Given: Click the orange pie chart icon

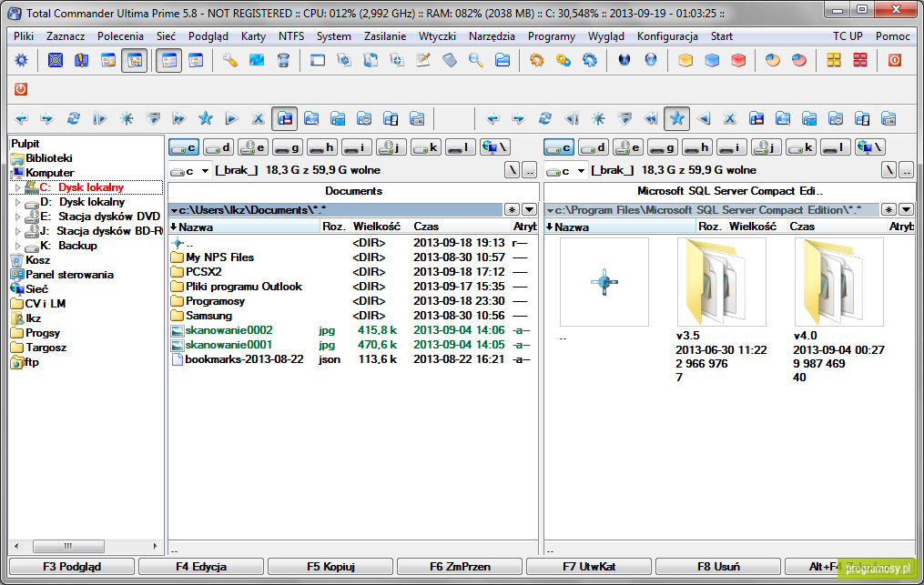Looking at the screenshot, I should tap(773, 60).
